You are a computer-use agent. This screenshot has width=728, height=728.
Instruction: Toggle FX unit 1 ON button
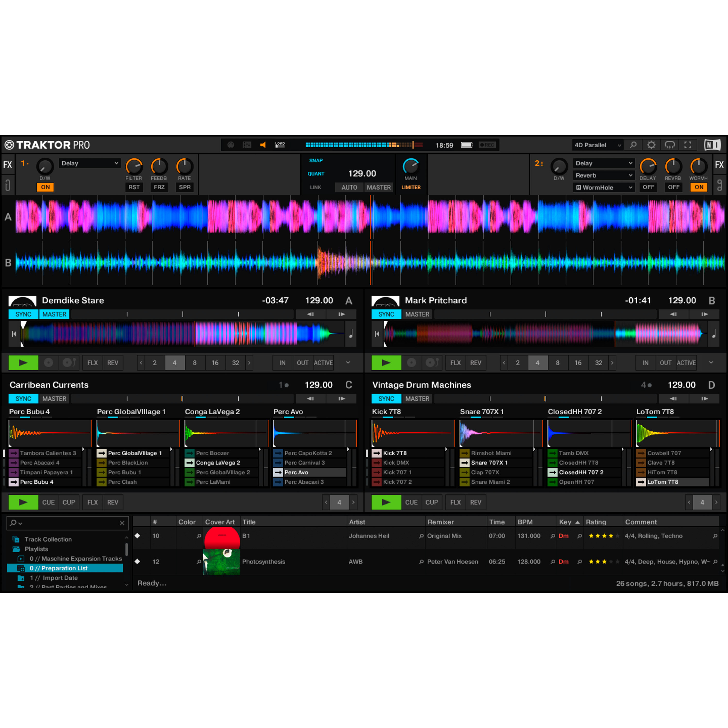[x=45, y=187]
